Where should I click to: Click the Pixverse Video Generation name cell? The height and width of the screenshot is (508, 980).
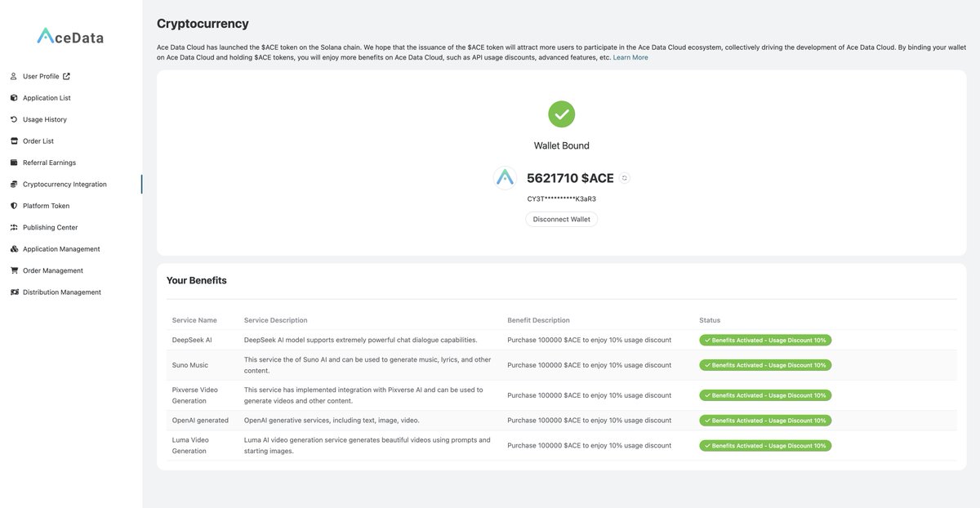[x=195, y=395]
